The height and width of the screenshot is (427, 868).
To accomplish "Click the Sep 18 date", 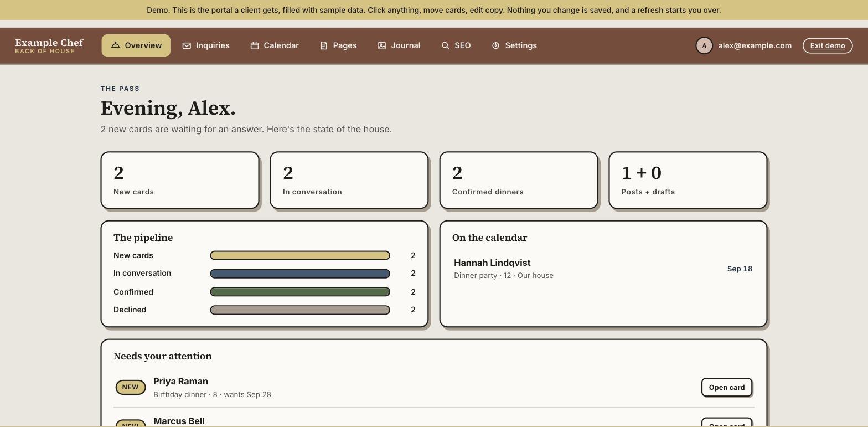I will click(x=740, y=269).
